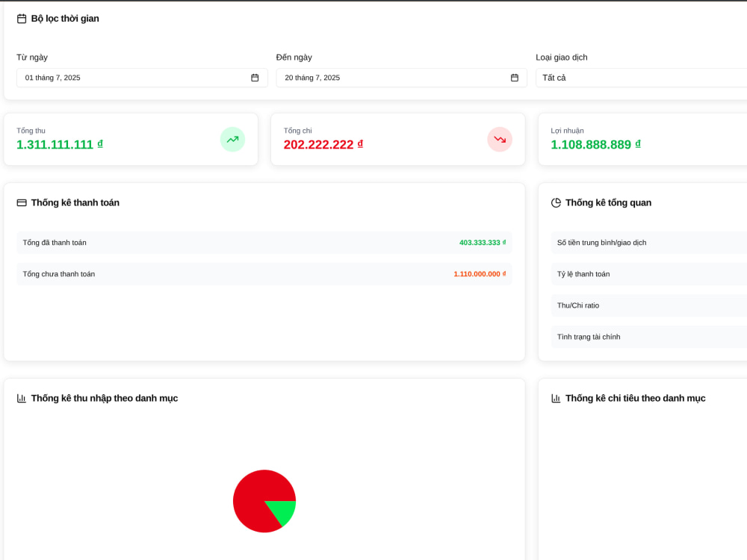The width and height of the screenshot is (747, 560).
Task: Click the Tổng đã thanh toán row label
Action: [55, 243]
